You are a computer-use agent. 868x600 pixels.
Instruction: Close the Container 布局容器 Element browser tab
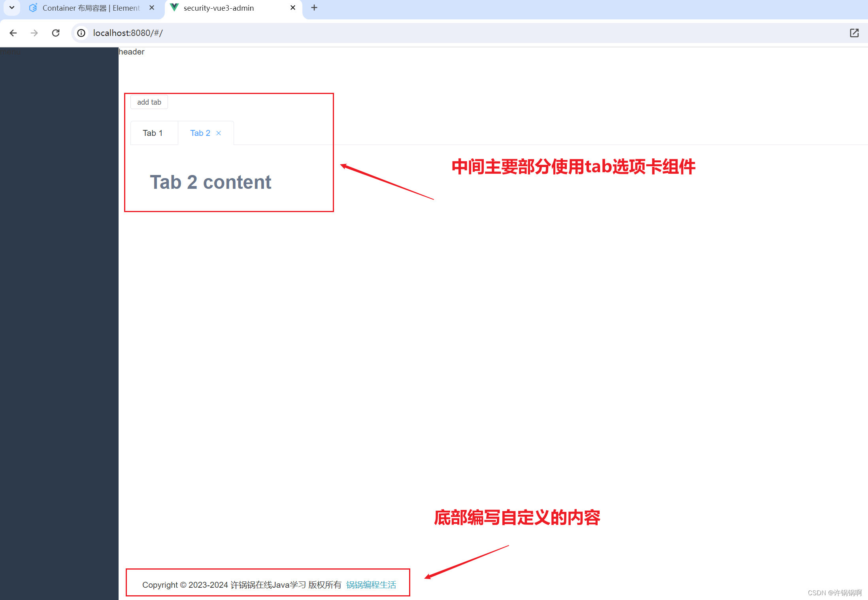[152, 8]
